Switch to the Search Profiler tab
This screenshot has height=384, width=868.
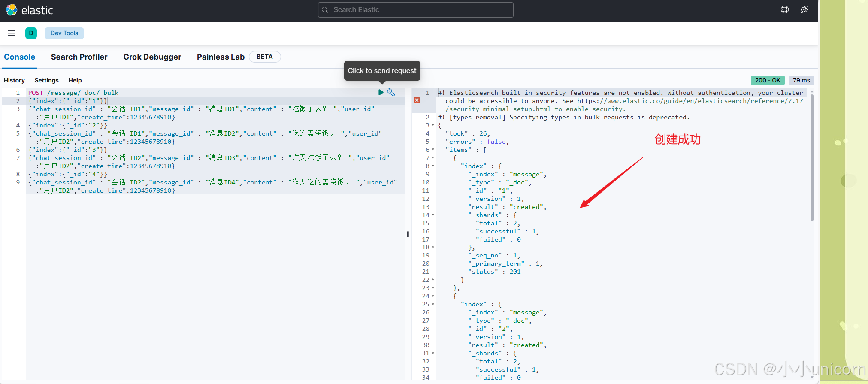tap(79, 57)
